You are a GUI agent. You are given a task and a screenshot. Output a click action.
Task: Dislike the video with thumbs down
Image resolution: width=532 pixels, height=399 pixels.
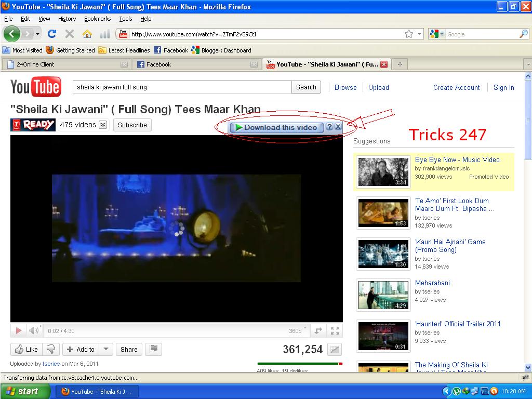tap(51, 349)
